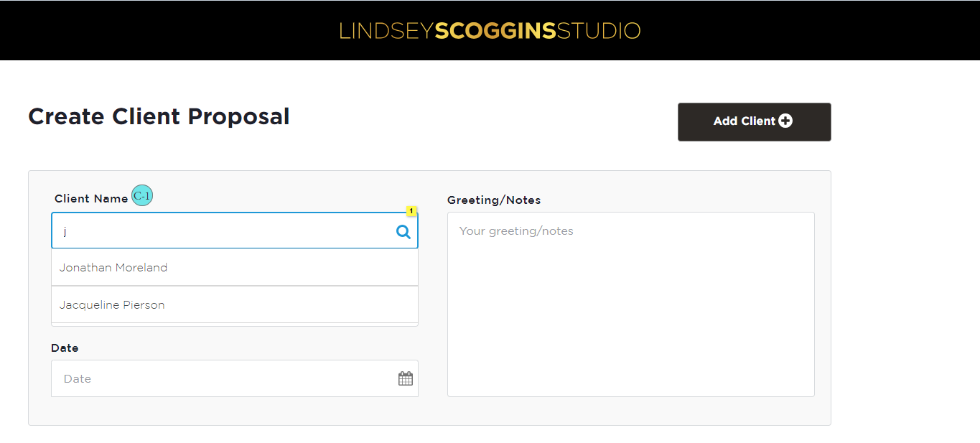Click the Date field label
980x443 pixels.
(x=65, y=348)
